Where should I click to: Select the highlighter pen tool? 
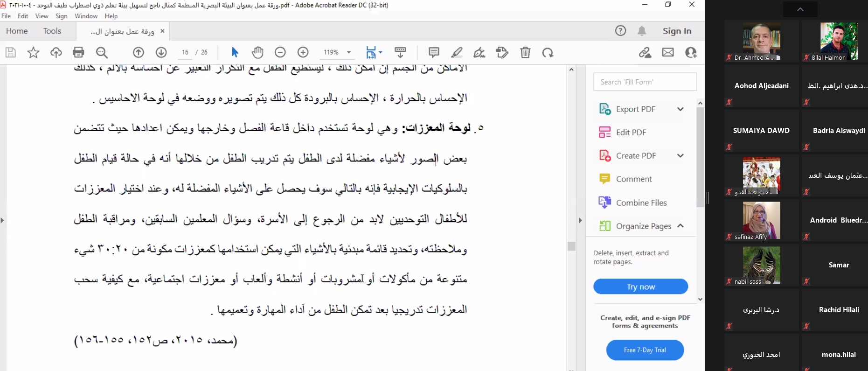457,52
